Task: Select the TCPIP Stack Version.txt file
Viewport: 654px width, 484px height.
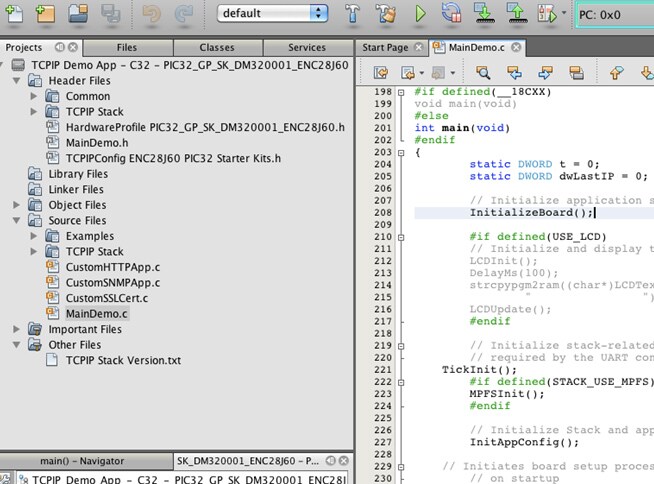Action: pos(123,360)
